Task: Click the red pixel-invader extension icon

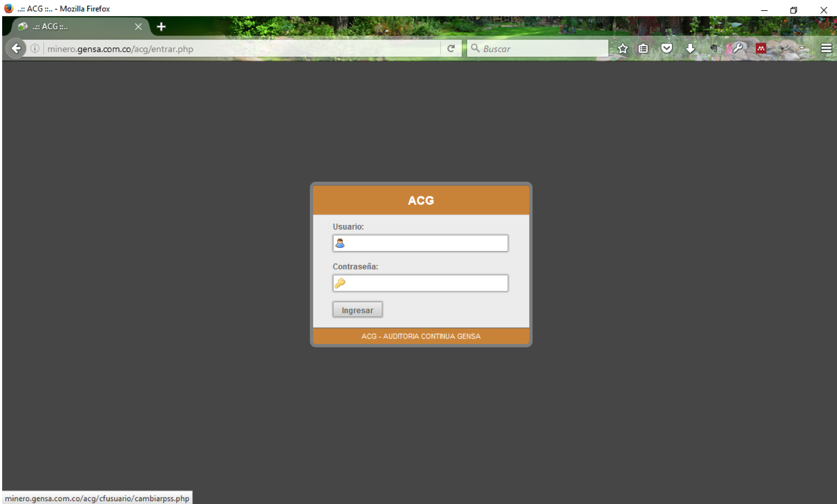Action: (761, 49)
